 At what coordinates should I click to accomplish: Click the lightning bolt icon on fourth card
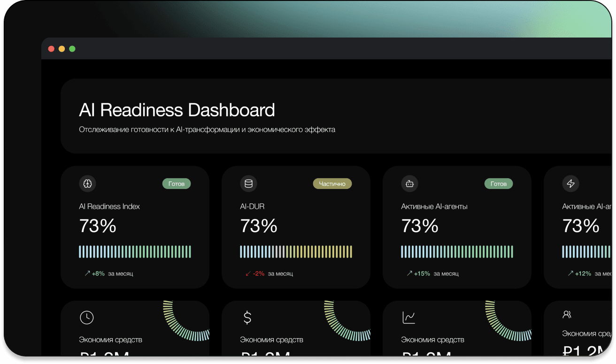pyautogui.click(x=570, y=184)
